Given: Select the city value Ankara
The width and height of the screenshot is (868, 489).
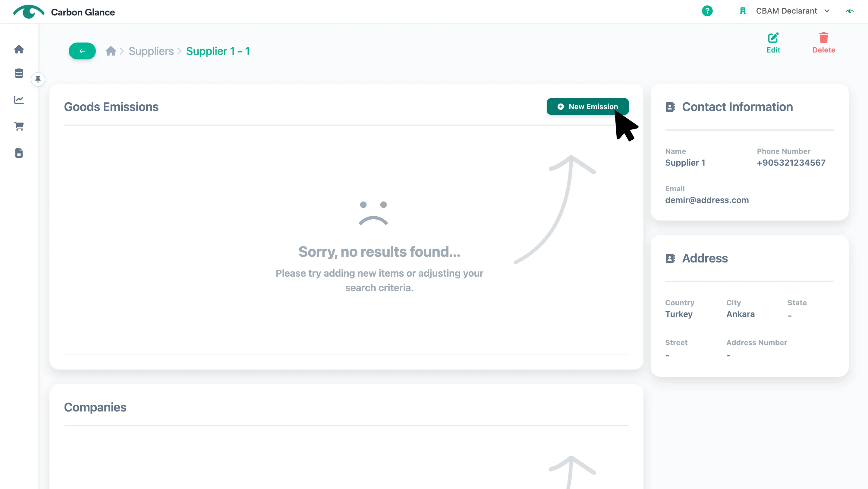Looking at the screenshot, I should pos(740,314).
